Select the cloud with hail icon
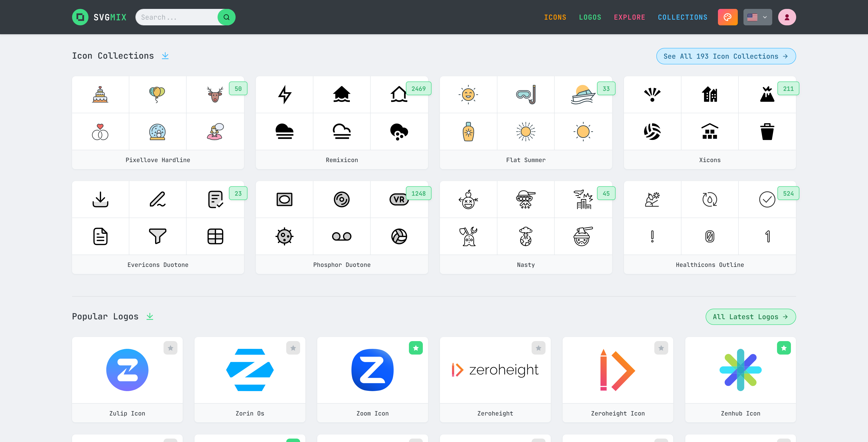Screen dimensions: 868x442 pyautogui.click(x=399, y=132)
